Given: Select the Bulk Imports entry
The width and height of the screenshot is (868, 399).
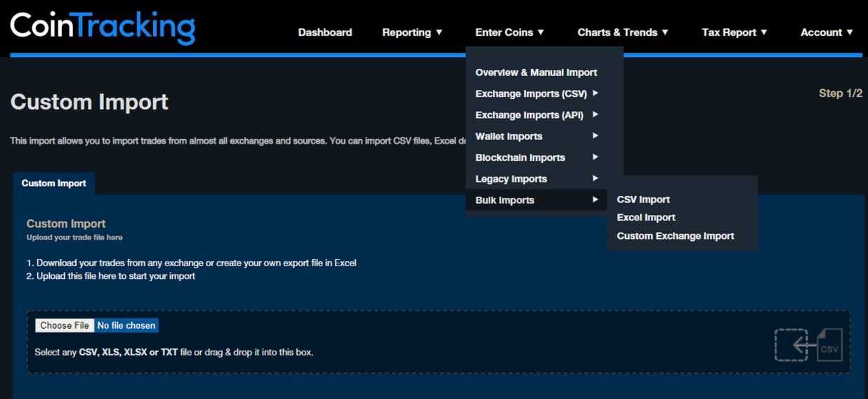Looking at the screenshot, I should click(537, 200).
